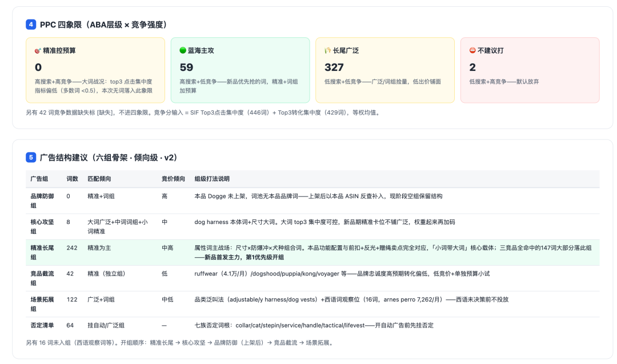Click the count 327 in 长尾广泛 card
The height and width of the screenshot is (364, 617).
coord(334,67)
